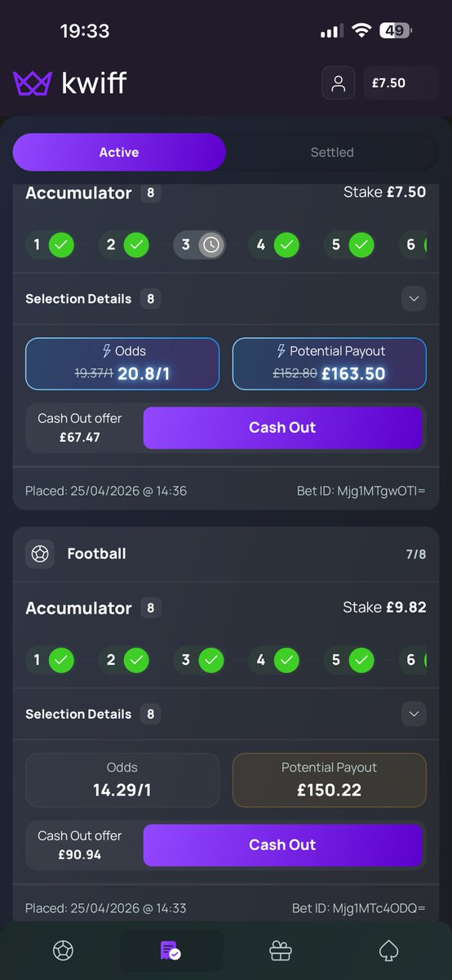
Task: Cash Out the bet offering £90.94
Action: click(x=282, y=845)
